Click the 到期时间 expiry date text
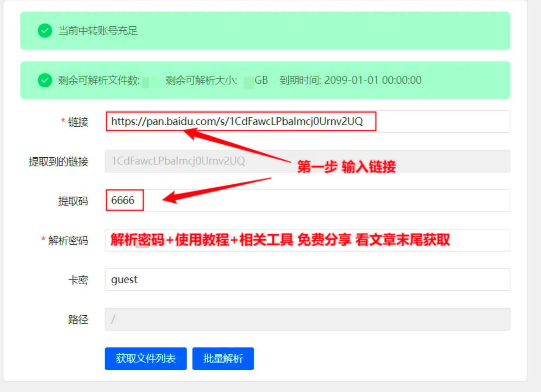This screenshot has height=392, width=541. [350, 80]
